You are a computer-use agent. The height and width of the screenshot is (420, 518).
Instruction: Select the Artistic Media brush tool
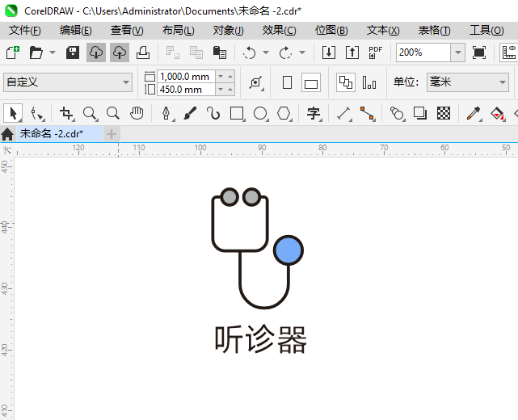(190, 113)
